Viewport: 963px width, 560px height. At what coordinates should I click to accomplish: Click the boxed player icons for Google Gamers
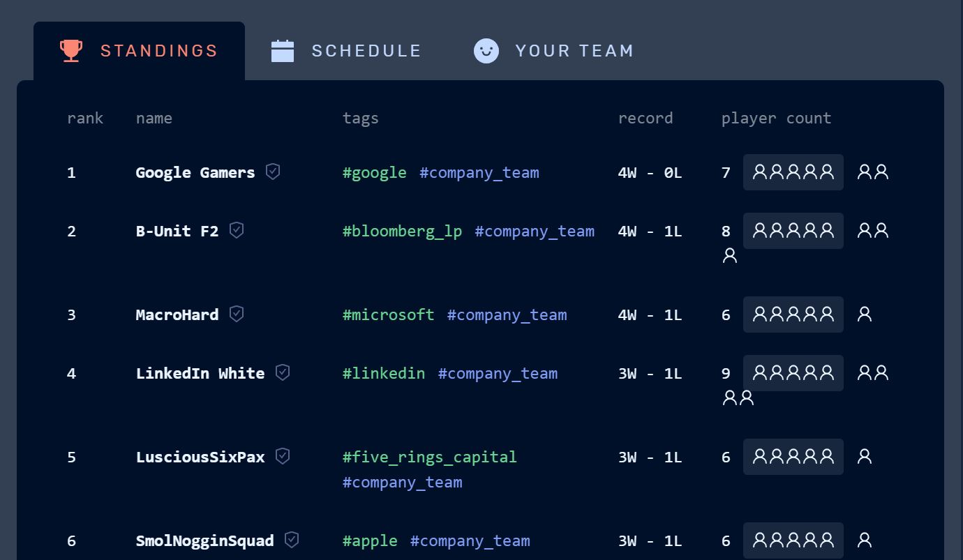[793, 172]
